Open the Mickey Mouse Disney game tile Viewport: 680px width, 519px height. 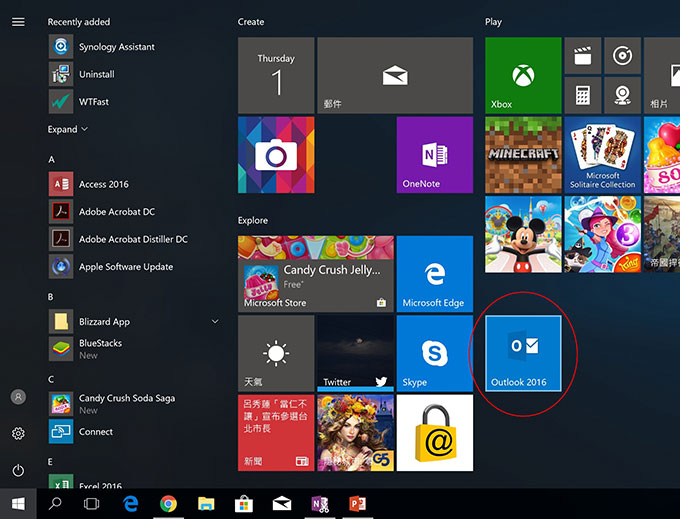(x=523, y=234)
